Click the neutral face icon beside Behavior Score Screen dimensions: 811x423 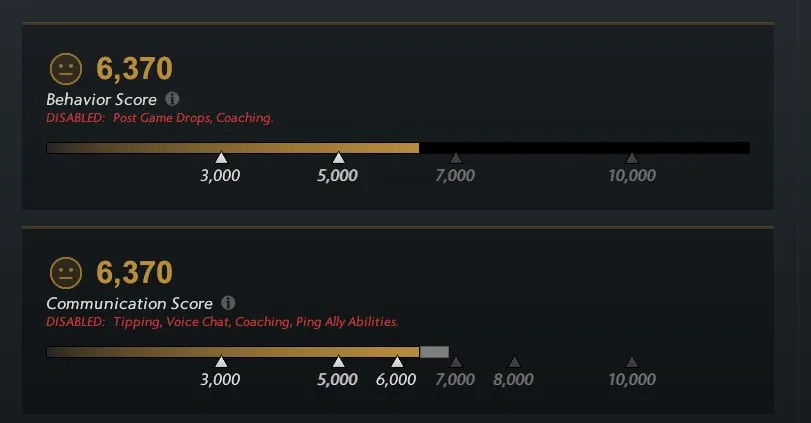[66, 69]
